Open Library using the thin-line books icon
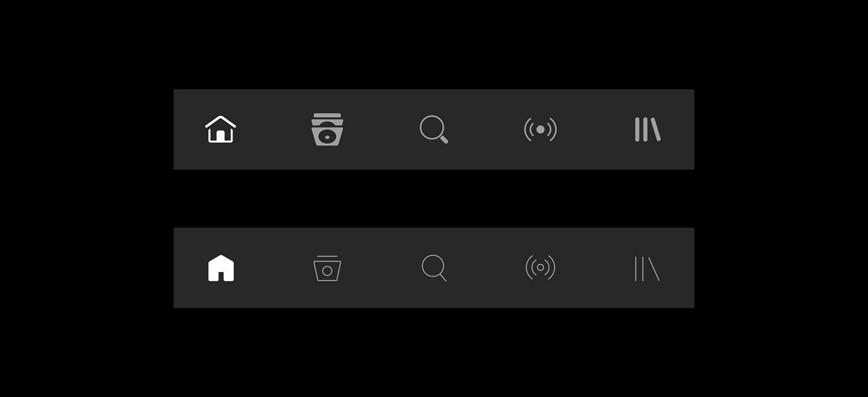This screenshot has height=397, width=868. tap(647, 269)
